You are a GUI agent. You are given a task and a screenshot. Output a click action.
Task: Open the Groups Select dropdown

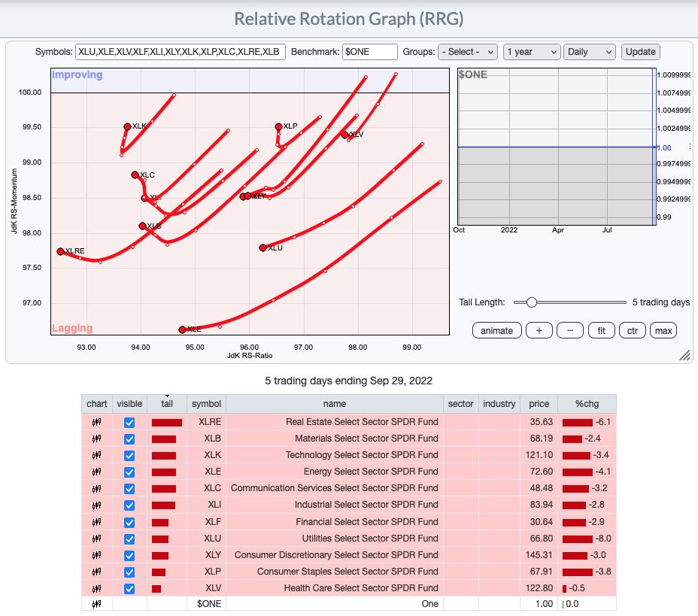[x=467, y=52]
